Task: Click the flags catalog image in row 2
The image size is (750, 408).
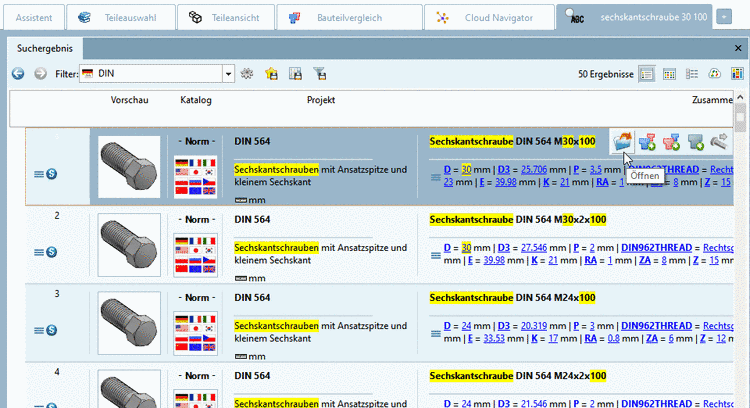Action: 195,254
